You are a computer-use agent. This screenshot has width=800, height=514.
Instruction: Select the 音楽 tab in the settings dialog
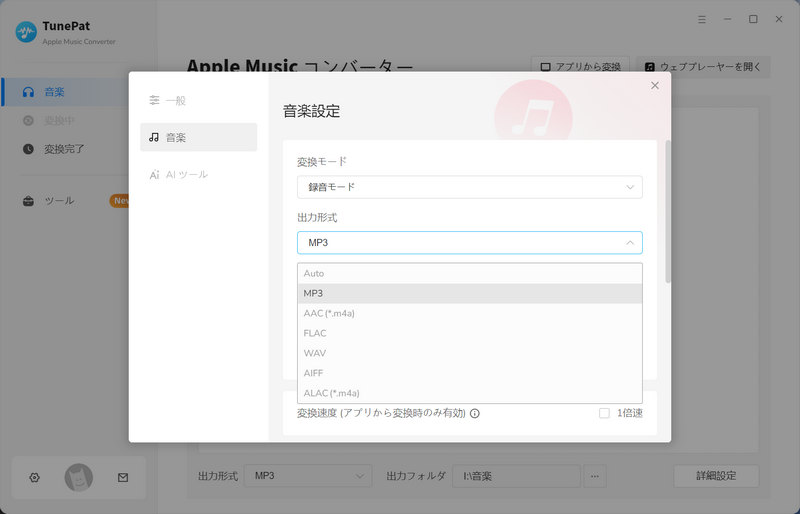[198, 137]
